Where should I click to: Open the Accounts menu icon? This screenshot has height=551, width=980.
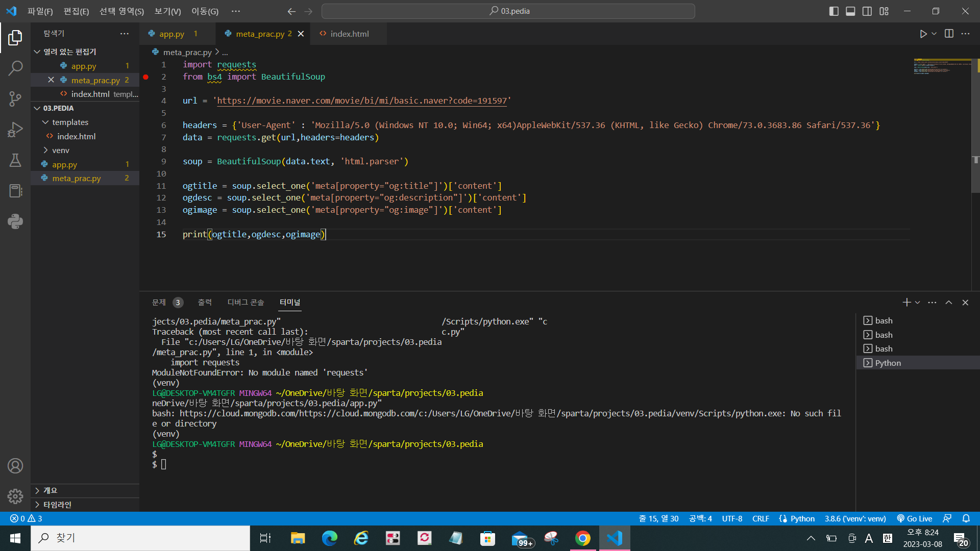coord(15,466)
